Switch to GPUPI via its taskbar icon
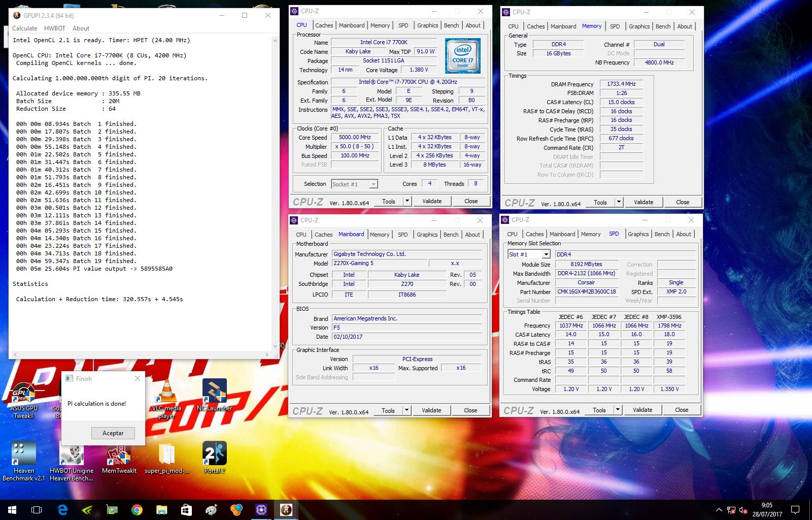This screenshot has width=812, height=520. 286,510
